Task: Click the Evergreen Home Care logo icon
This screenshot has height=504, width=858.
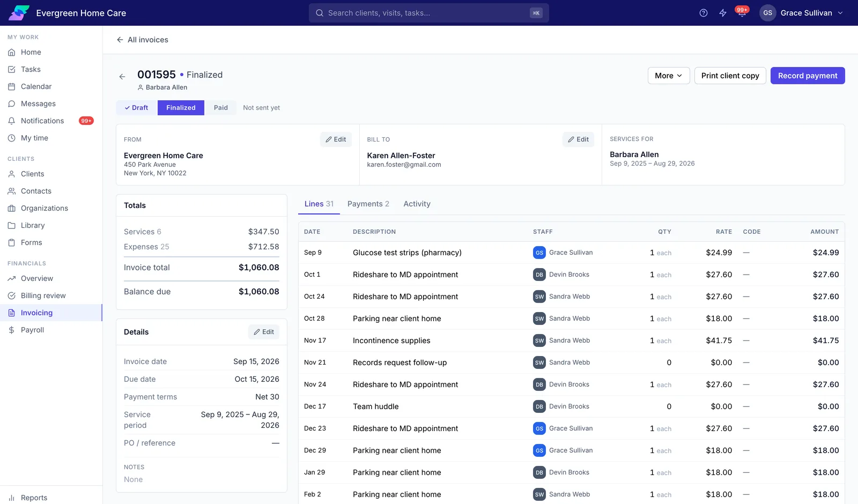Action: pos(19,13)
